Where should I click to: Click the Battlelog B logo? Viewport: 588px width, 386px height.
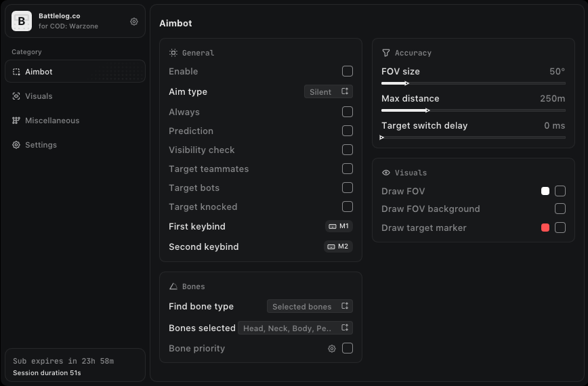(x=22, y=21)
